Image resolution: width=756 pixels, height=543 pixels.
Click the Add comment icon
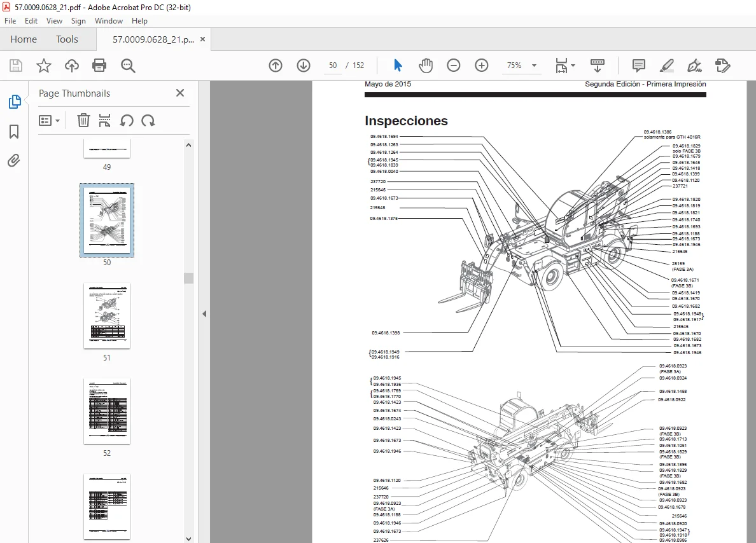click(x=639, y=65)
